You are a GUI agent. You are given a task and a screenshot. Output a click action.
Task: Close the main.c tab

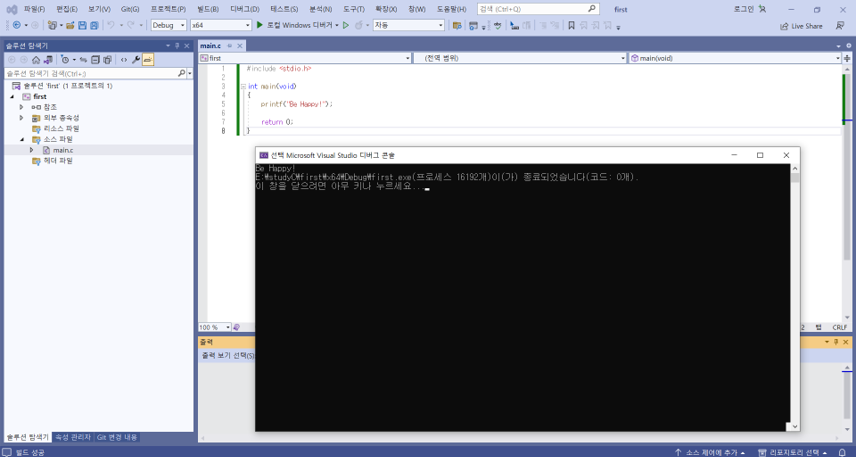[x=240, y=45]
